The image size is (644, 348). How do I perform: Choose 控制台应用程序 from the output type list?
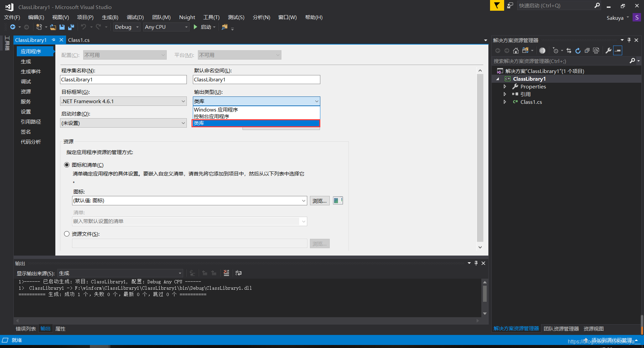[257, 116]
